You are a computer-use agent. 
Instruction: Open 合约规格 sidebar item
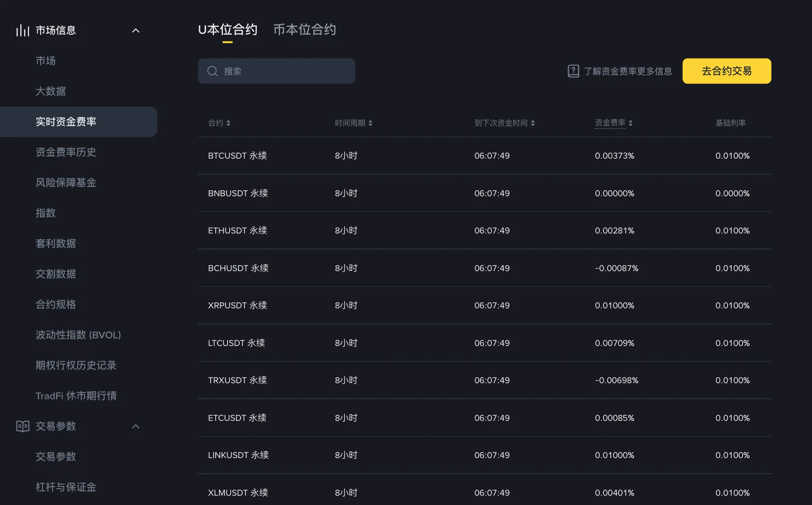(56, 305)
